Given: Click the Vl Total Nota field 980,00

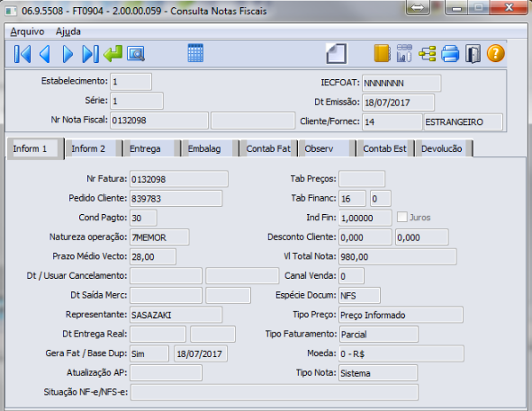Looking at the screenshot, I should coord(398,256).
